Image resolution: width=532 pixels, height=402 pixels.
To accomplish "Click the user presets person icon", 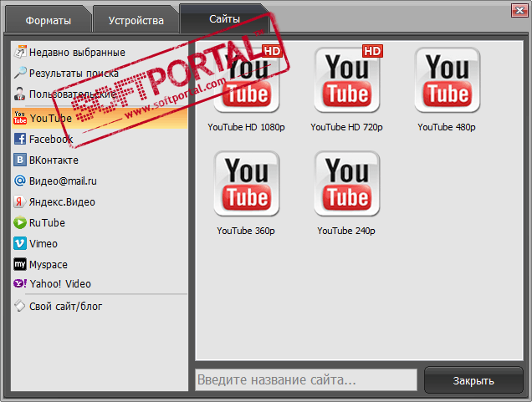I will 20,94.
